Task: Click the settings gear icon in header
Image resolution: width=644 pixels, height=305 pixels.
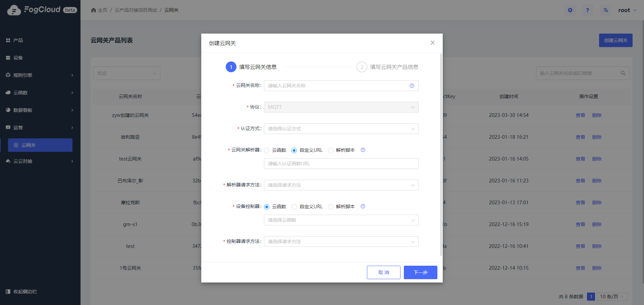Action: (x=570, y=10)
